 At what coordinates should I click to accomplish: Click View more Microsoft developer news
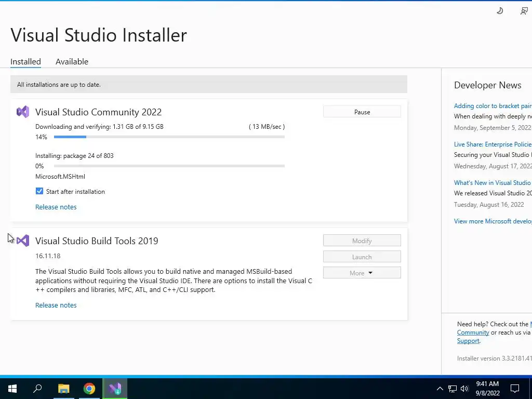(493, 221)
